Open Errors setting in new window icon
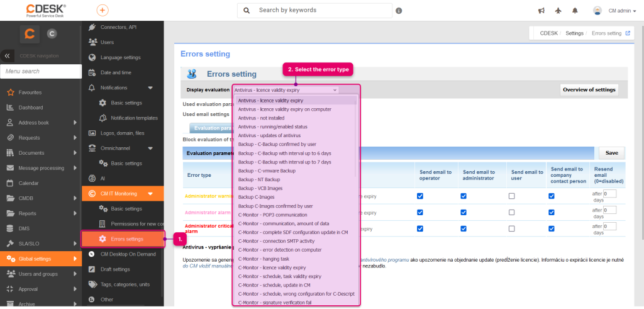The image size is (644, 309). (x=628, y=33)
